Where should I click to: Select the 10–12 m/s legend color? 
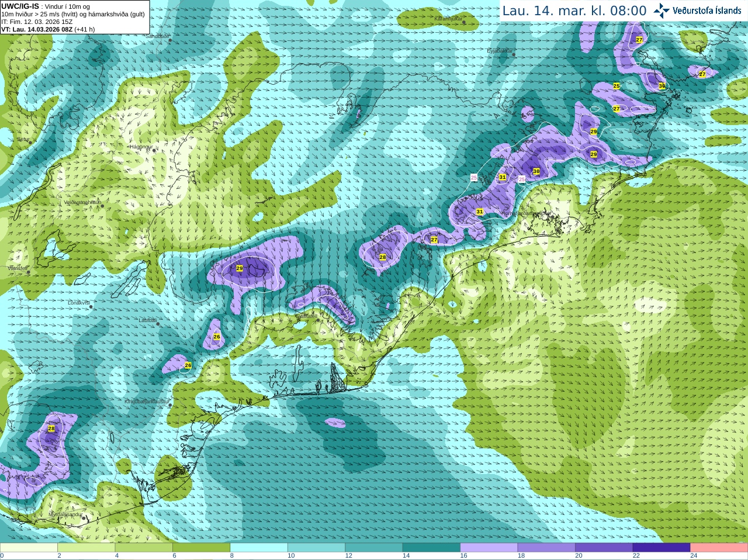[x=316, y=548]
